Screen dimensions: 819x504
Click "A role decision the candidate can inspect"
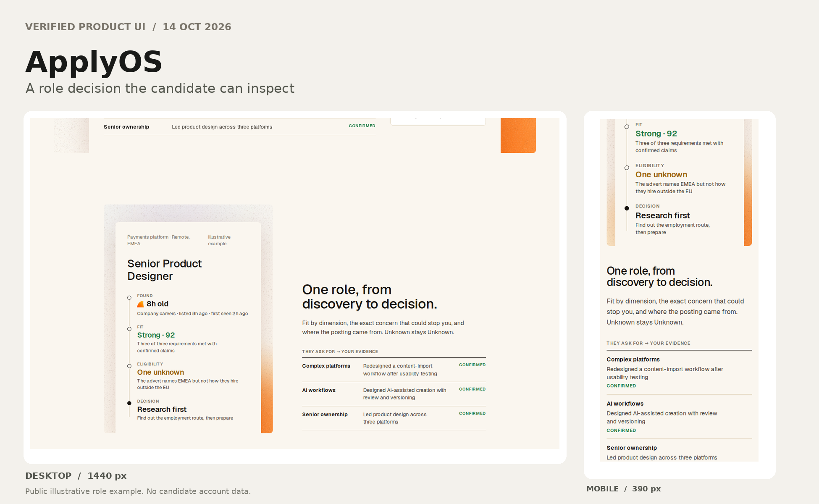(160, 89)
